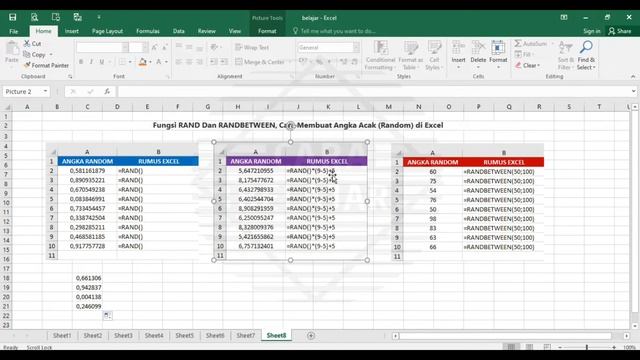Click Page Layout view button in status bar
640x360 pixels.
coord(529,347)
